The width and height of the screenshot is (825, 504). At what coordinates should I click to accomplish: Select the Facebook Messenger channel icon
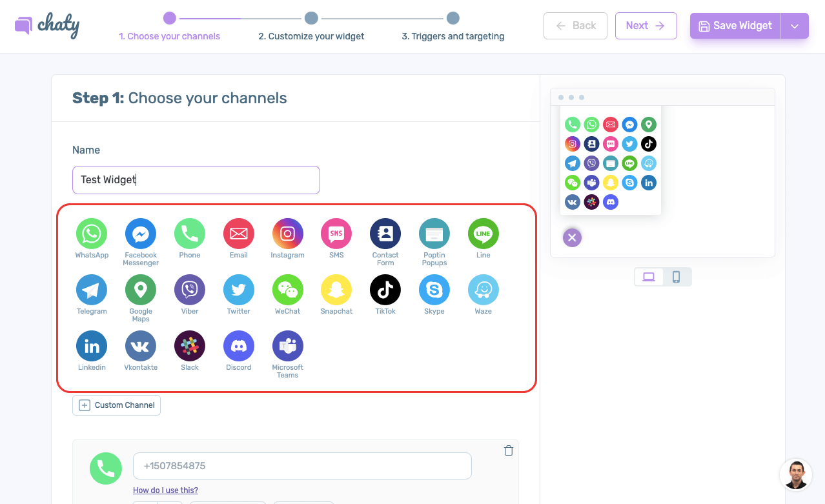[141, 234]
